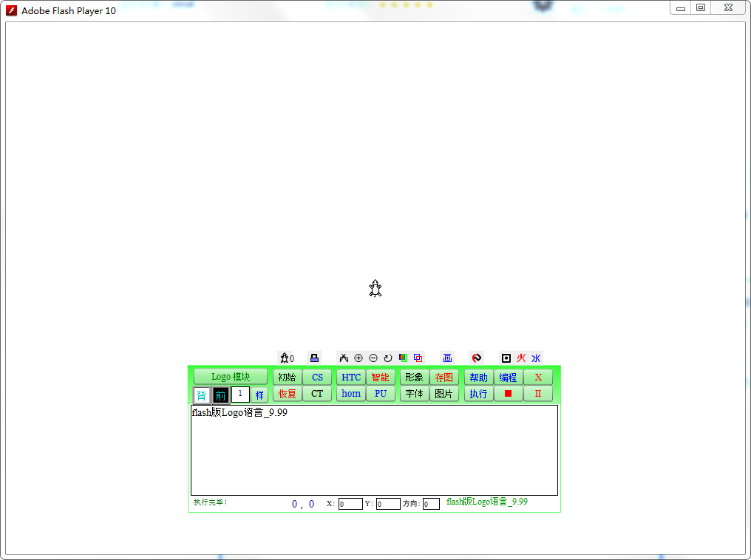Screen dimensions: 751x560
Task: Select the black 前 foreground color swatch
Action: (x=221, y=395)
